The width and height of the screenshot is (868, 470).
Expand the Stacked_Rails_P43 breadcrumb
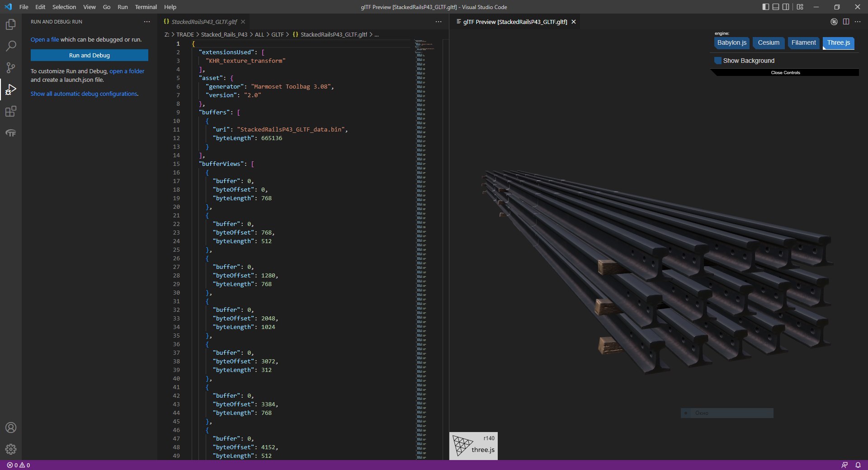pyautogui.click(x=224, y=34)
